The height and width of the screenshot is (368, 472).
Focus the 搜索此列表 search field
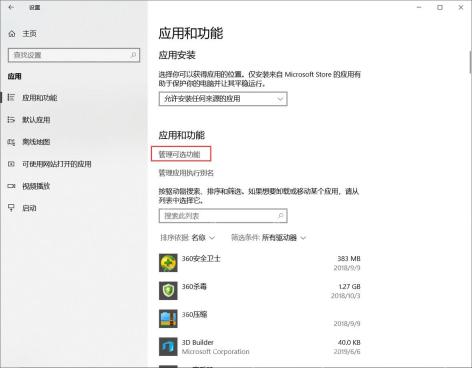tap(223, 216)
